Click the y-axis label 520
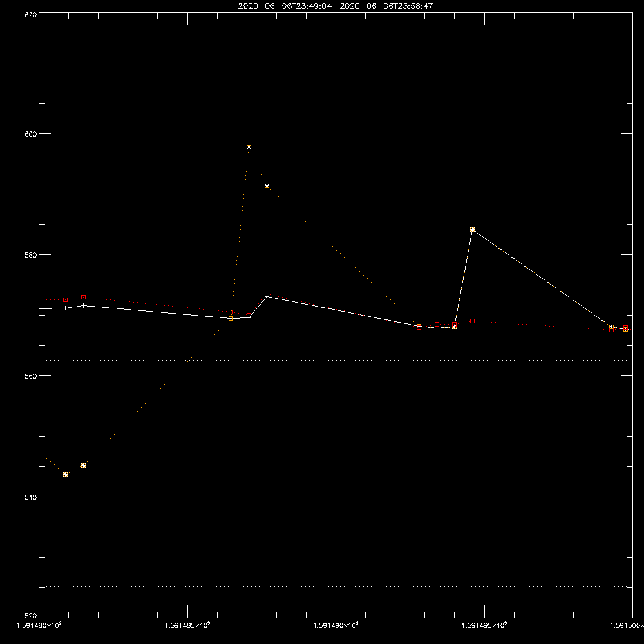 tap(31, 616)
